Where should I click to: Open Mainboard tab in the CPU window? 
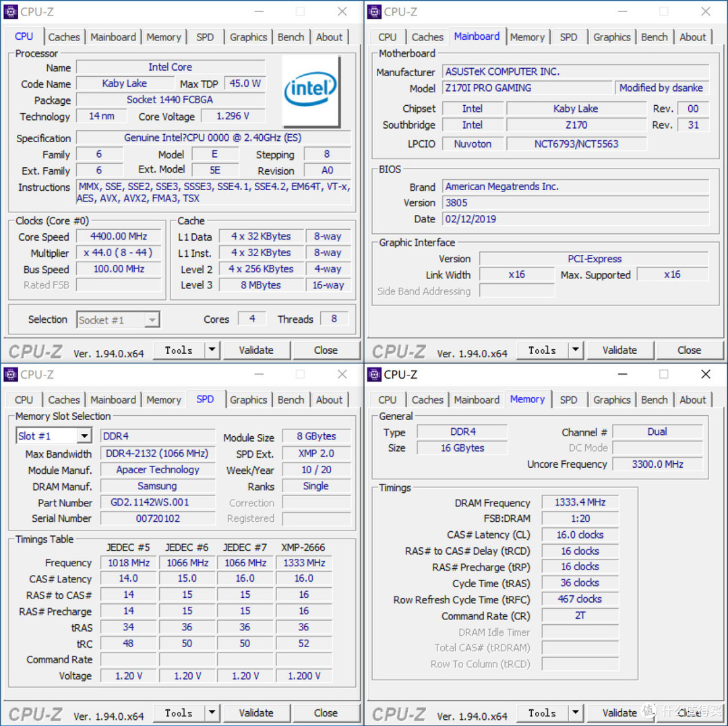pyautogui.click(x=113, y=37)
